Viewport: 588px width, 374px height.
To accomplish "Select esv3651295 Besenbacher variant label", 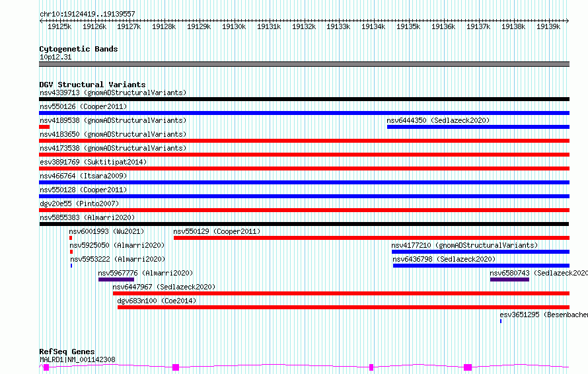I will tap(544, 315).
